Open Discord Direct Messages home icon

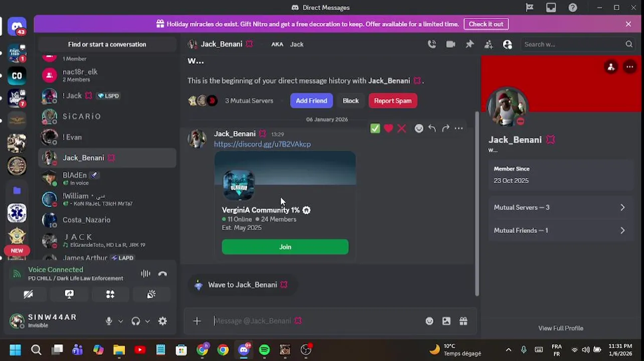tap(17, 27)
